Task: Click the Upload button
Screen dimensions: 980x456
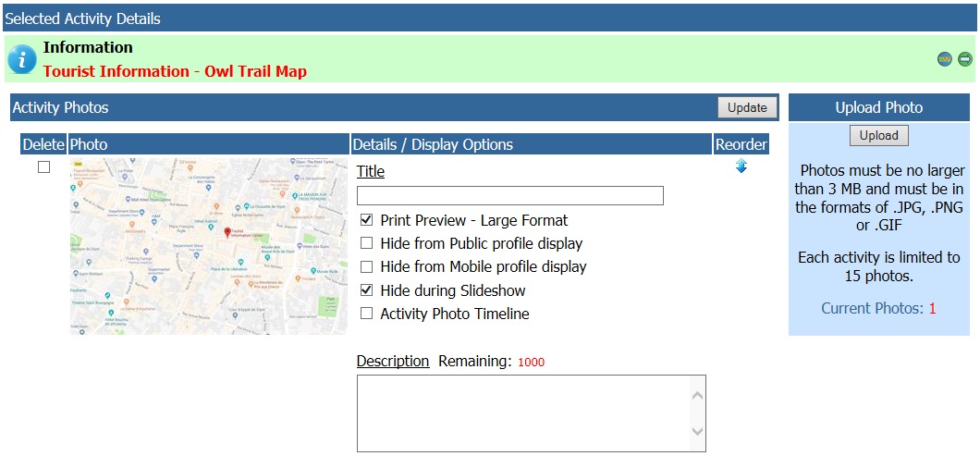Action: point(878,136)
